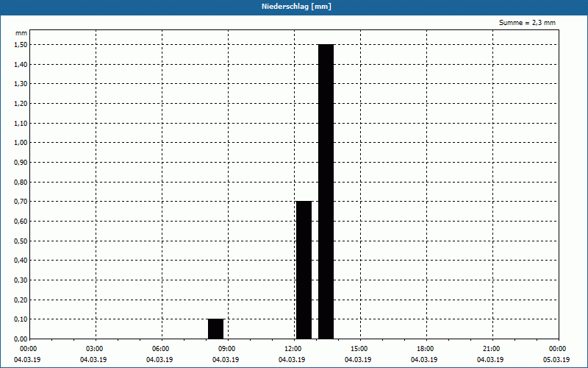The image size is (588, 368).
Task: Select the "1,30" y-axis value
Action: [x=21, y=84]
